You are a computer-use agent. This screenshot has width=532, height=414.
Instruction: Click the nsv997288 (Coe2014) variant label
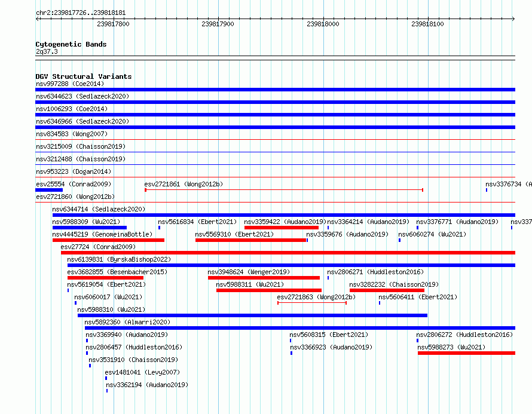pyautogui.click(x=70, y=84)
